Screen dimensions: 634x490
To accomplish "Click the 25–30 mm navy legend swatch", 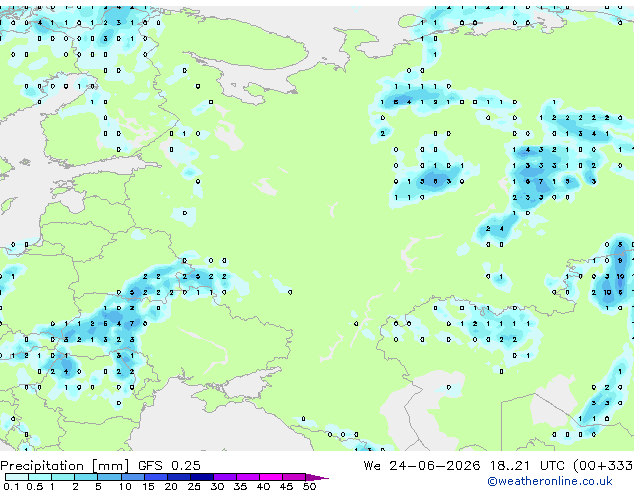I will pos(202,477).
